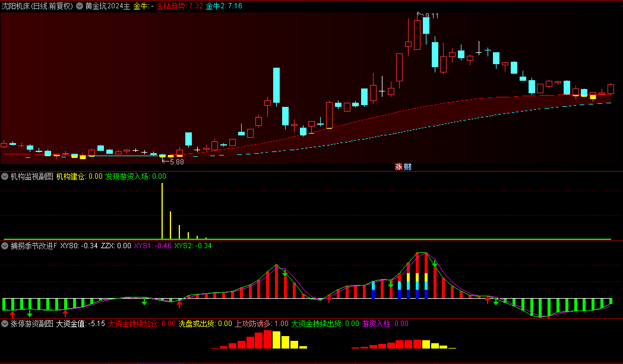Click the 涨 icon below the chart
623x364 pixels.
coord(399,167)
